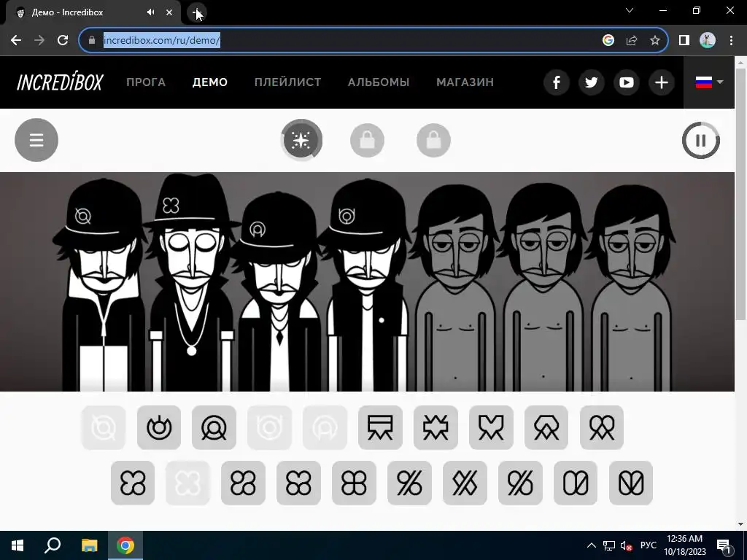Screen dimensions: 747x560
Task: Share this page via the share icon
Action: click(632, 41)
